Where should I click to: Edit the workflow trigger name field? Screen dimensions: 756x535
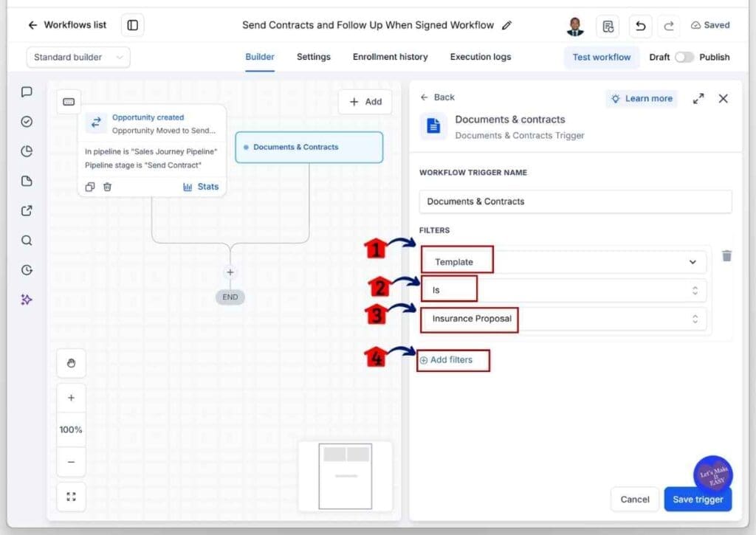575,201
